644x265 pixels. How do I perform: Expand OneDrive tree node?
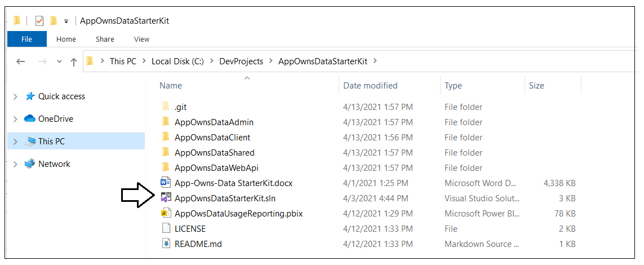(16, 119)
